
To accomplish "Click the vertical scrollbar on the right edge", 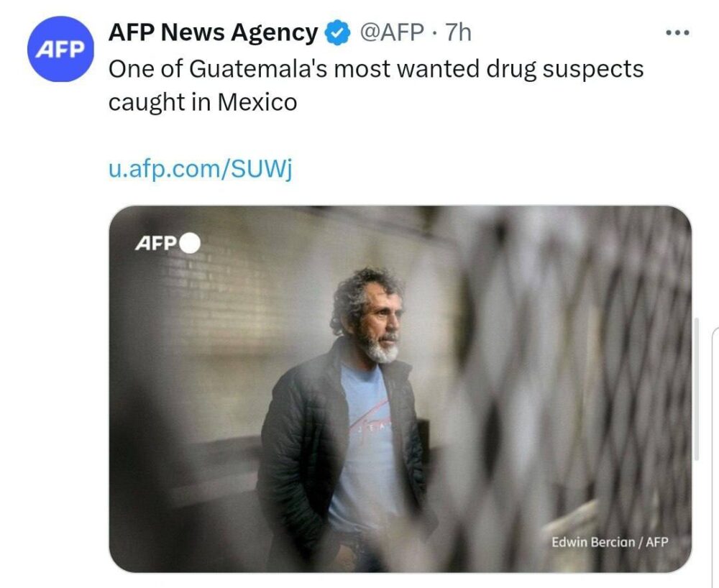I will click(x=697, y=389).
